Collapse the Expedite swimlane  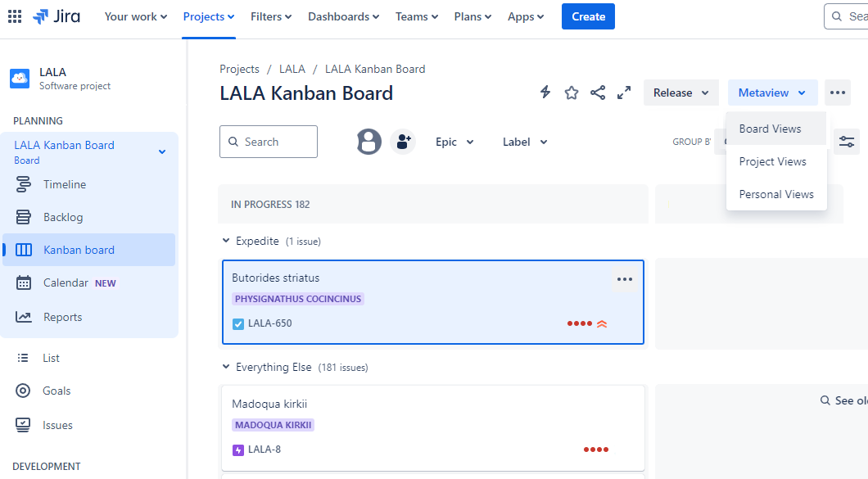(x=227, y=241)
